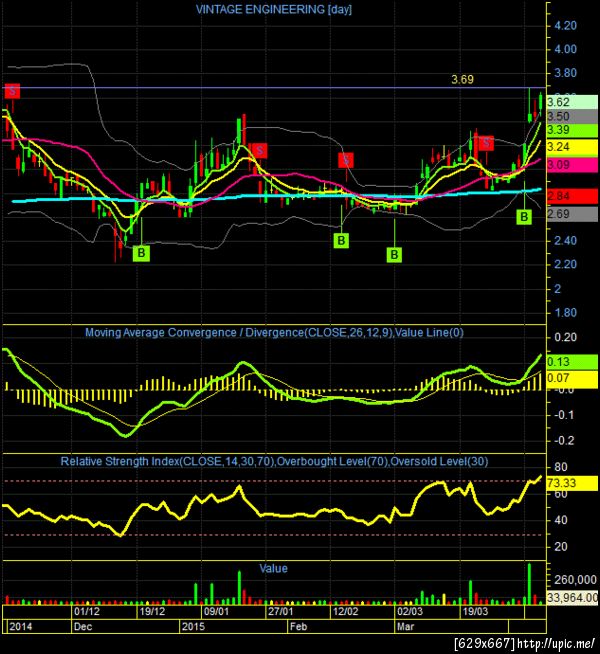Viewport: 600px width, 654px height.
Task: Click the green 0.13 MACD value tag
Action: click(572, 362)
